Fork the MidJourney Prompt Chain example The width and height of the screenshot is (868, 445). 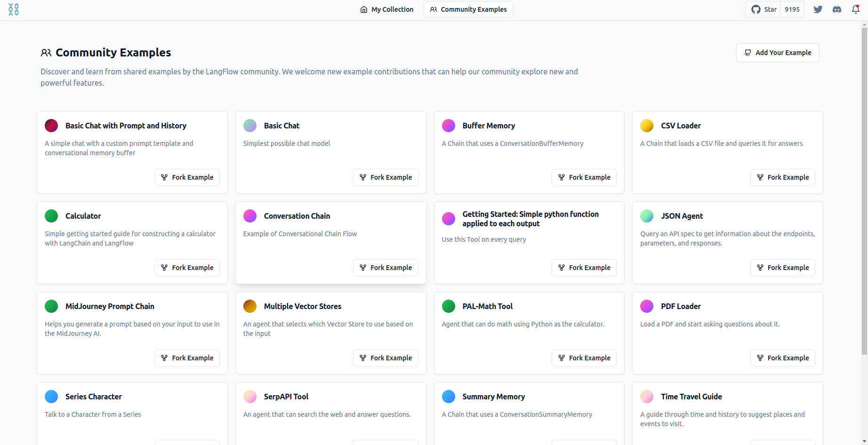point(187,358)
